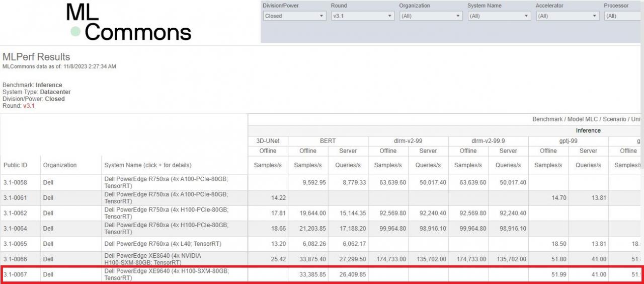Select the 3D-UNet column header
The image size is (644, 284).
(268, 141)
